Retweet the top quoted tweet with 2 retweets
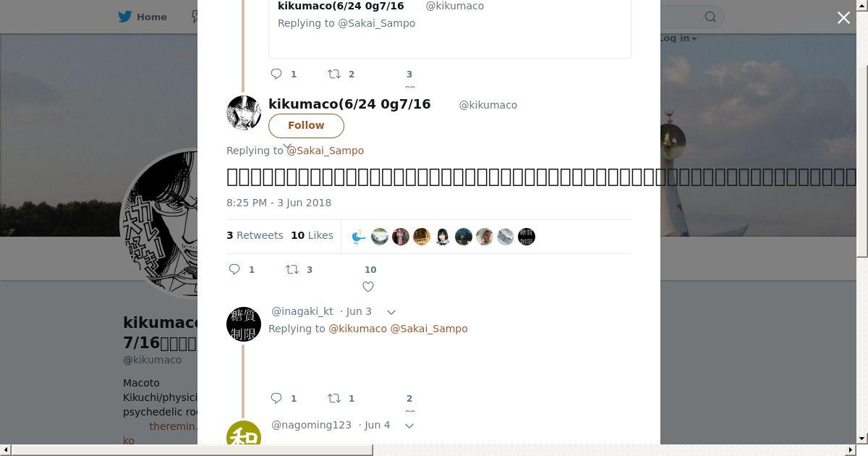868x456 pixels. [x=334, y=74]
